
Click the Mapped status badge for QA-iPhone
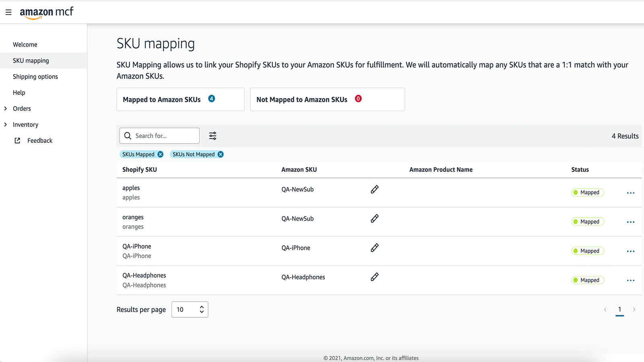588,251
